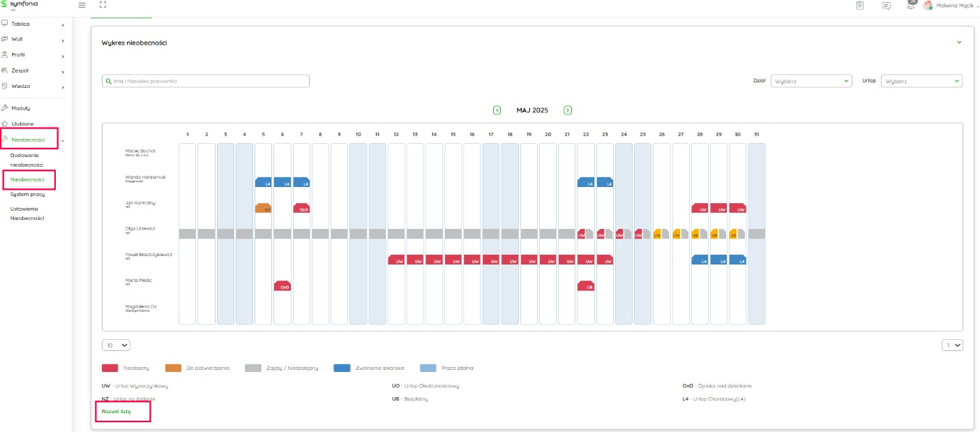Go to next month with the right arrow
980x432 pixels.
[568, 110]
